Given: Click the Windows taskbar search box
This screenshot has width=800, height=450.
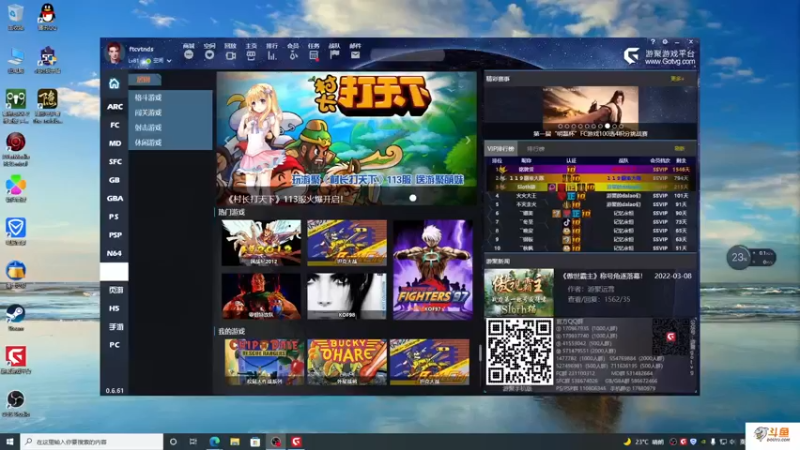Looking at the screenshot, I should click(x=92, y=441).
